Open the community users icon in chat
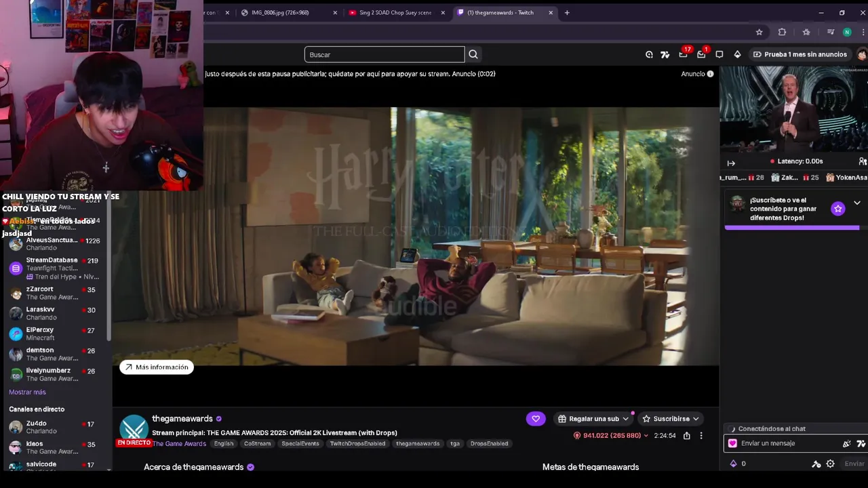 863,161
